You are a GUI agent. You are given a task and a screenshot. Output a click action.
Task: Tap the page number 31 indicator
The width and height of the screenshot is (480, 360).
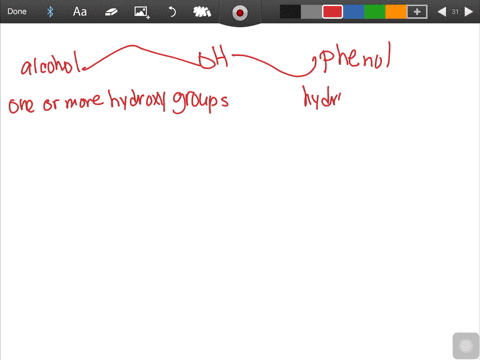(455, 12)
